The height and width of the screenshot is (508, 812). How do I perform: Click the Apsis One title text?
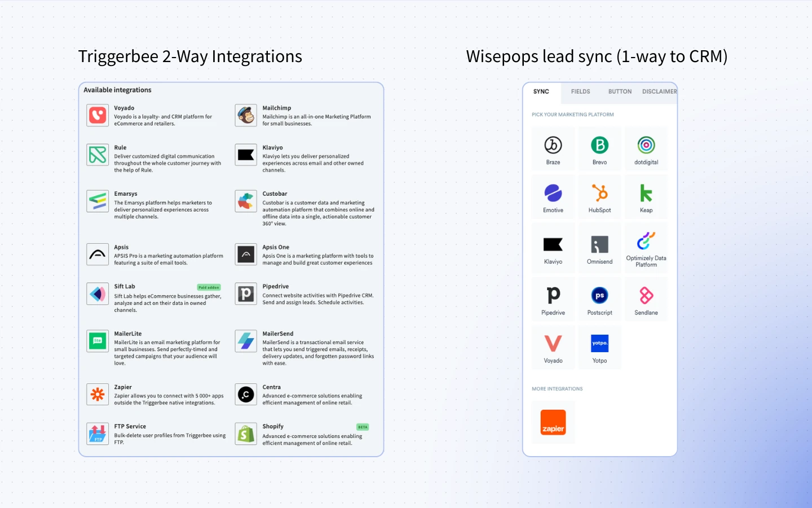click(x=276, y=247)
